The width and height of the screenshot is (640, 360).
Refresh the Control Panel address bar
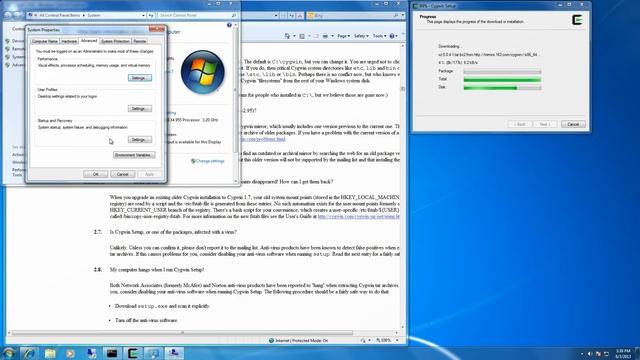coord(151,15)
